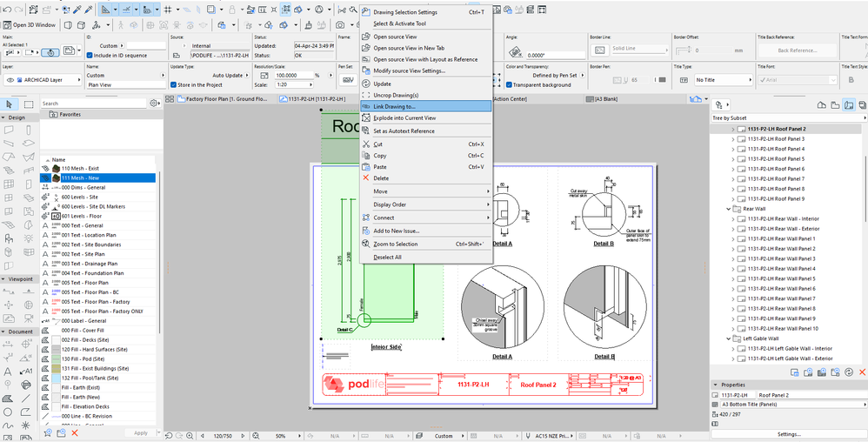Click the red delete favorite icon
Viewport: 868px width, 442px height.
pyautogui.click(x=74, y=432)
